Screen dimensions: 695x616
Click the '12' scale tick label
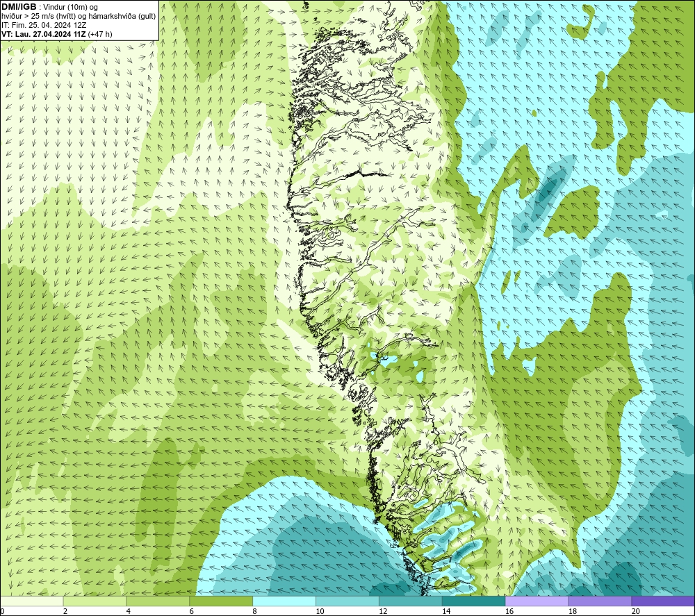point(383,611)
